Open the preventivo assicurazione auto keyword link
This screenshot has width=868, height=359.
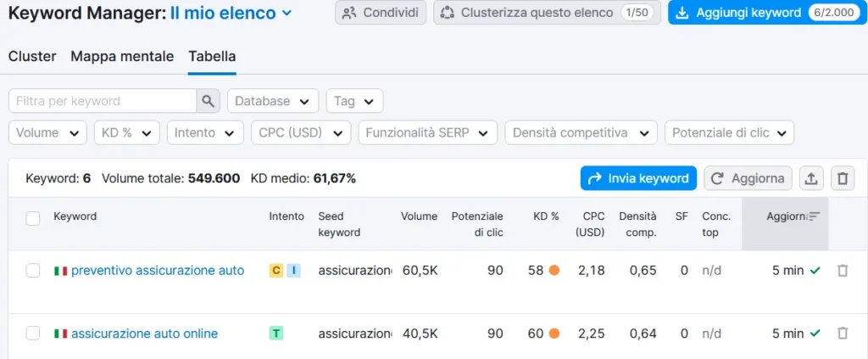[x=158, y=271]
